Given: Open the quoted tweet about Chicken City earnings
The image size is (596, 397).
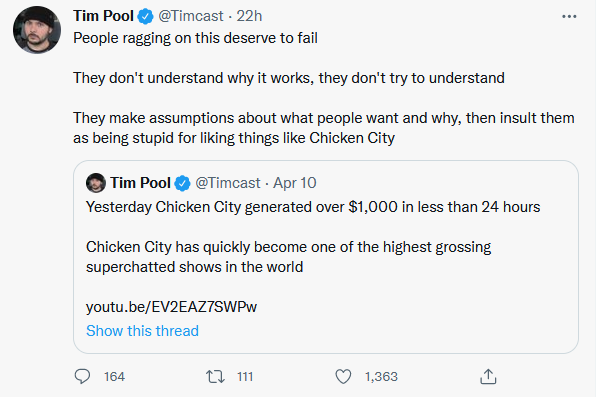Looking at the screenshot, I should click(x=326, y=257).
